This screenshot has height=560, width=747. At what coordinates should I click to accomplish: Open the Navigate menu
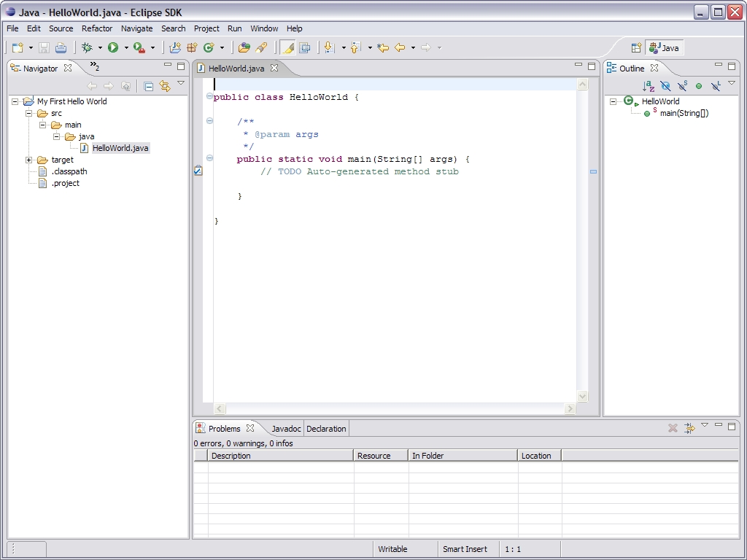click(136, 28)
